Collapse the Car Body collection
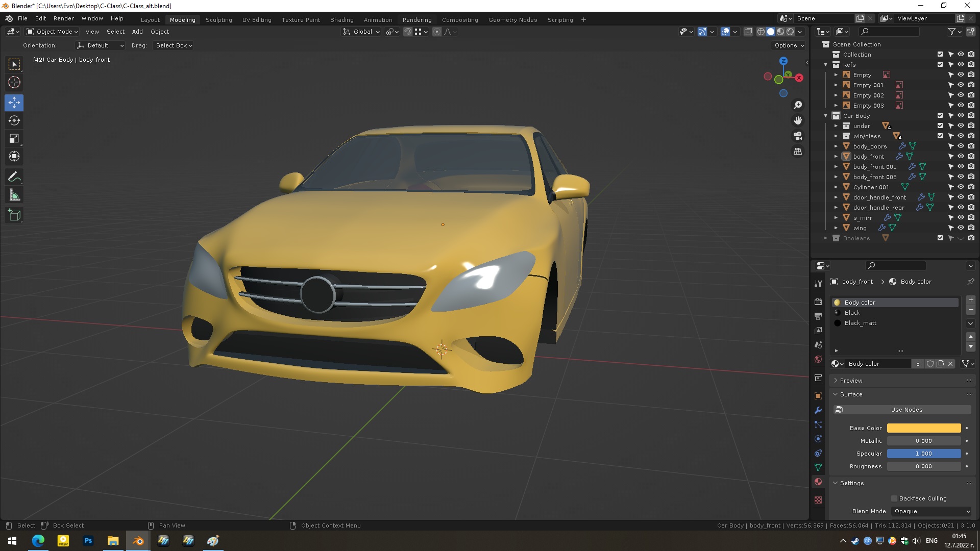The height and width of the screenshot is (551, 980). (x=826, y=116)
